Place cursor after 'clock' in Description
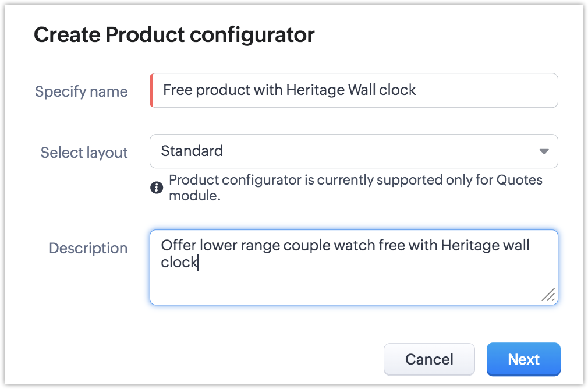This screenshot has width=588, height=389. [199, 263]
